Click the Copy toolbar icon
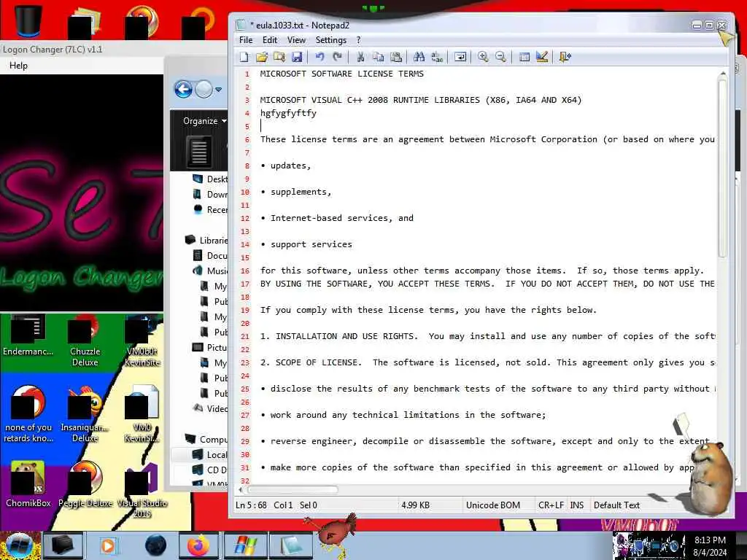The image size is (747, 560). click(379, 57)
